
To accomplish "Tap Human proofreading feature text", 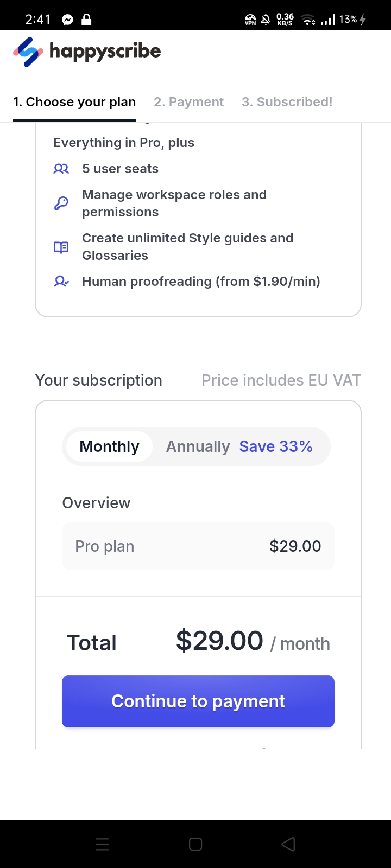I will click(x=201, y=282).
